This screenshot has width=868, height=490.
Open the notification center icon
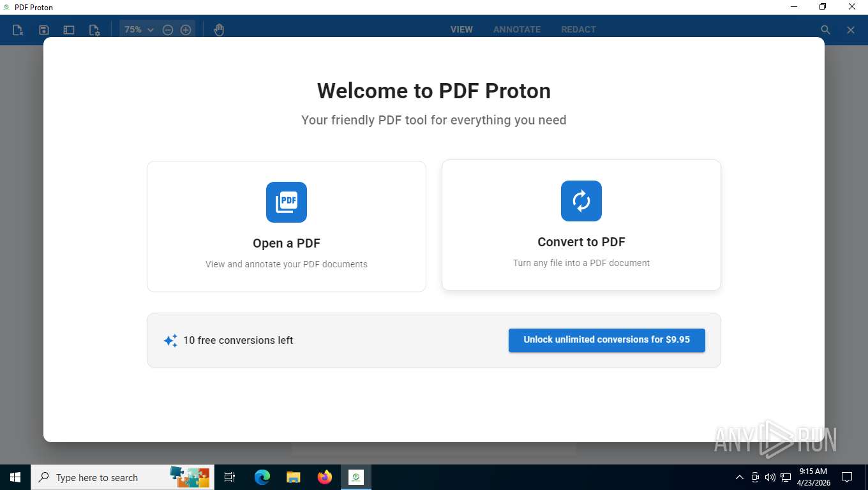click(847, 477)
